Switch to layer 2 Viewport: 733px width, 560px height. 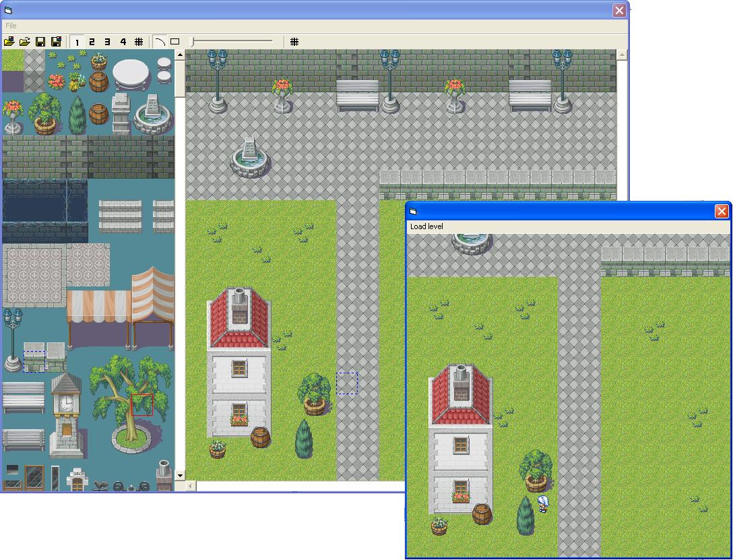[92, 42]
